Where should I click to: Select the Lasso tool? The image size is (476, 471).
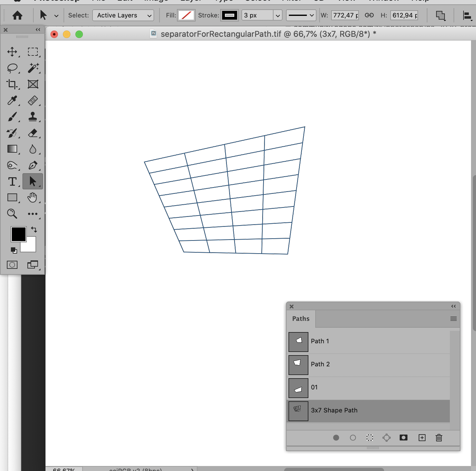pos(12,68)
